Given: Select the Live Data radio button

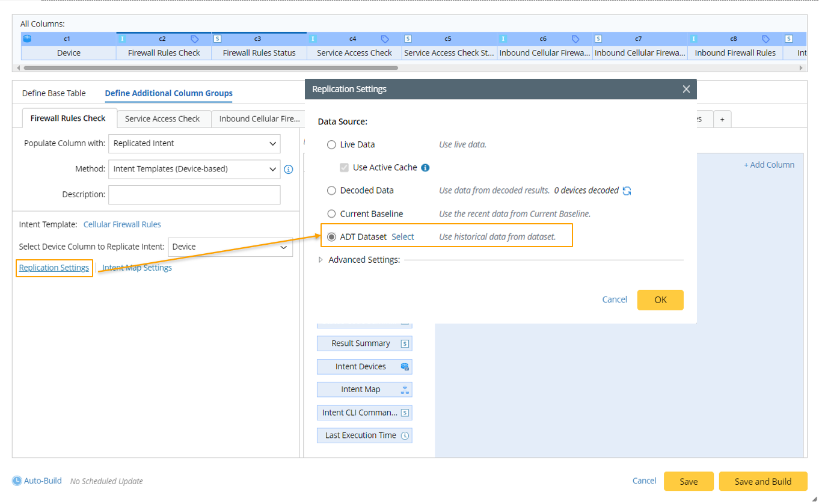Looking at the screenshot, I should (331, 145).
